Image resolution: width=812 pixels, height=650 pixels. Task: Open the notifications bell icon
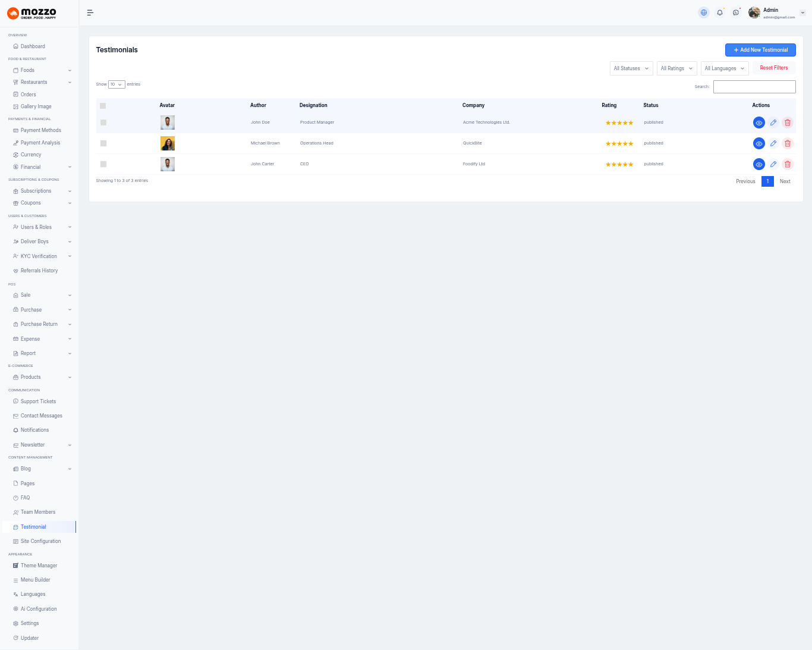(720, 12)
